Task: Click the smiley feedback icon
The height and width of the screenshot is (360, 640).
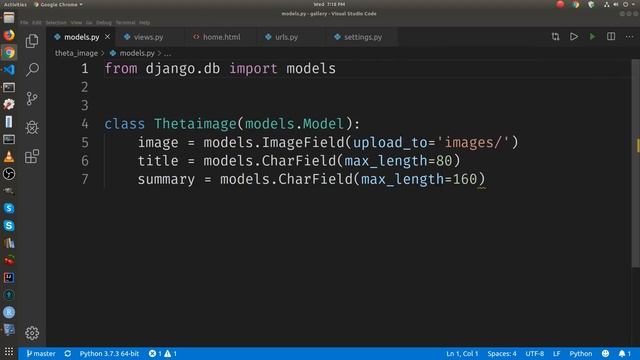Action: pos(605,353)
